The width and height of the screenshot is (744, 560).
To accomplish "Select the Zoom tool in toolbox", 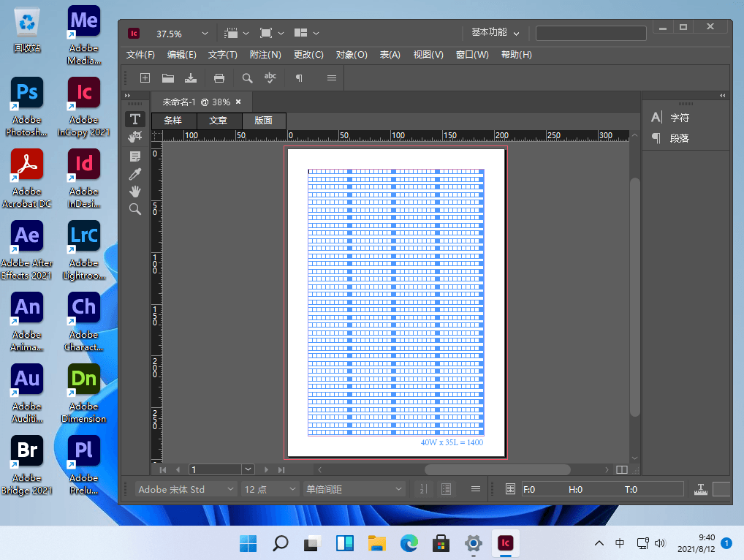I will 135,209.
